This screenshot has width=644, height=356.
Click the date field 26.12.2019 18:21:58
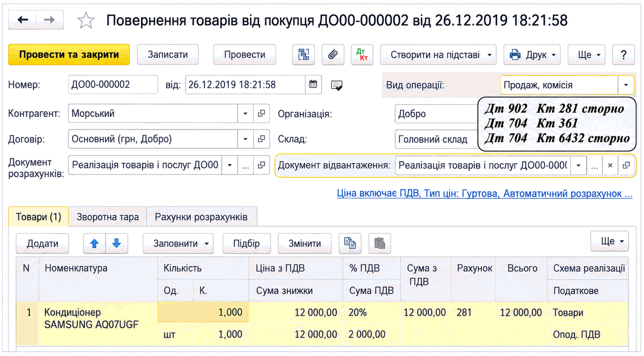click(245, 85)
